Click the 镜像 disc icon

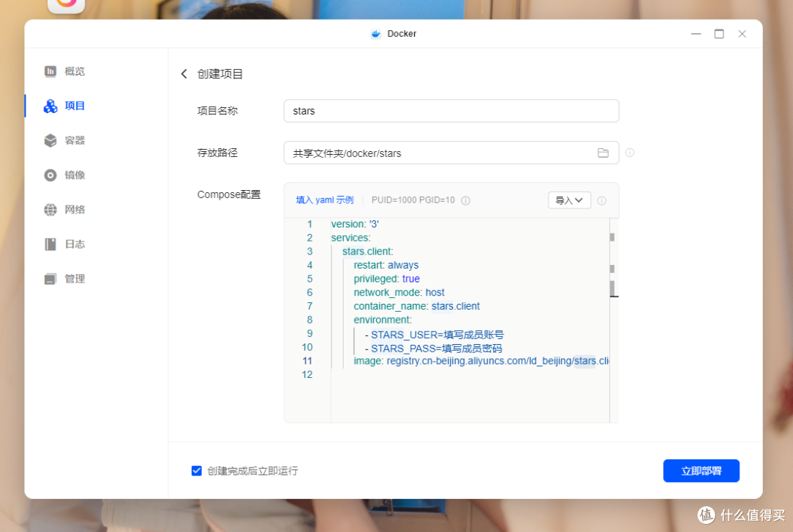(50, 175)
